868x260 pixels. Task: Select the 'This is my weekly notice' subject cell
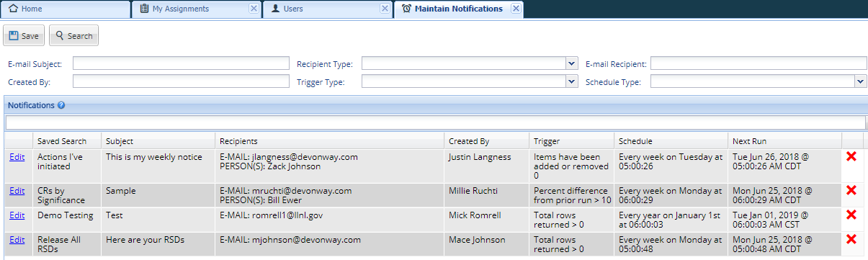coord(158,166)
